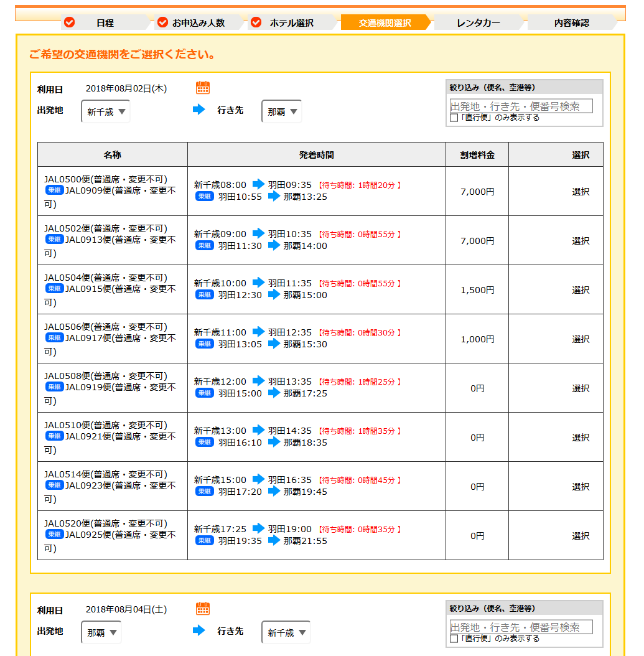Click the blue arrow between 那覇 and 新千歳 dropdowns
The width and height of the screenshot is (644, 656).
[199, 630]
